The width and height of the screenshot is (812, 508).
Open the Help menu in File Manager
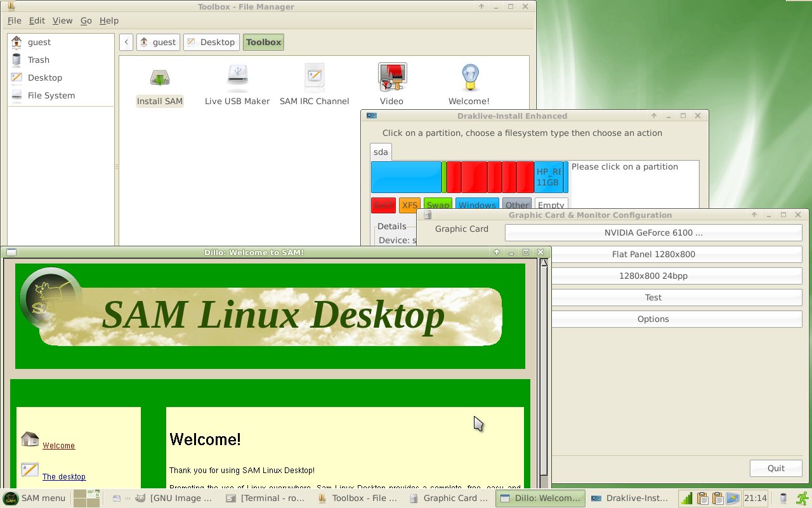109,20
